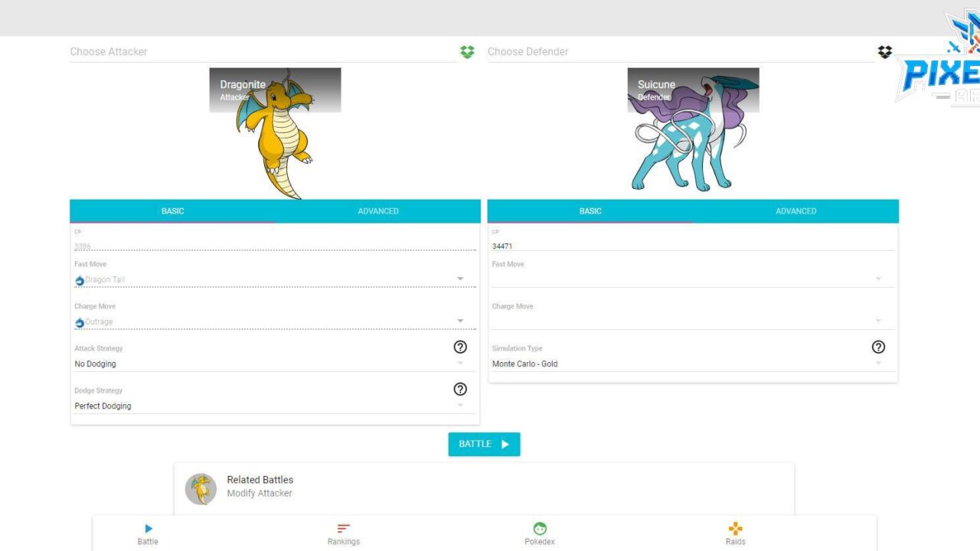Screen dimensions: 980x551
Task: Click the attacker CP field 3386
Action: (x=275, y=246)
